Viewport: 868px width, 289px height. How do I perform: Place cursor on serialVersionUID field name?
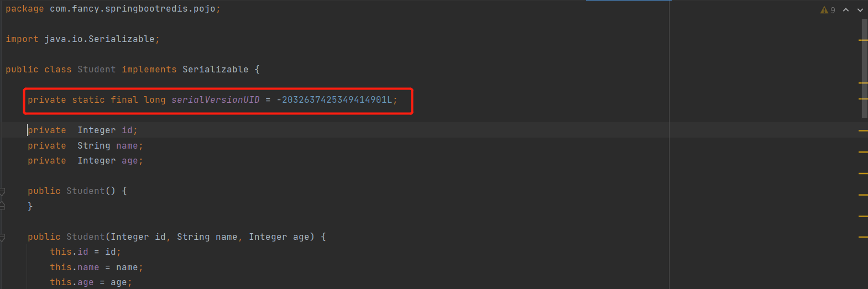click(x=215, y=100)
